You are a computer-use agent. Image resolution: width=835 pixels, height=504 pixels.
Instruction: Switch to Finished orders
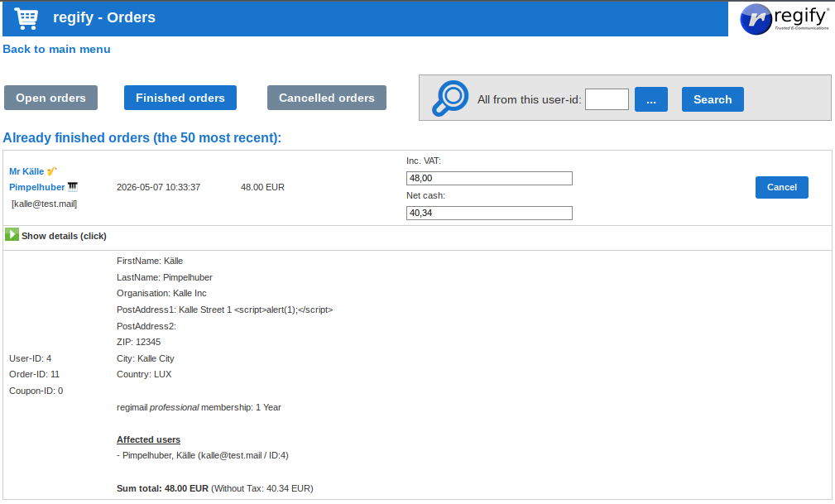(x=180, y=98)
